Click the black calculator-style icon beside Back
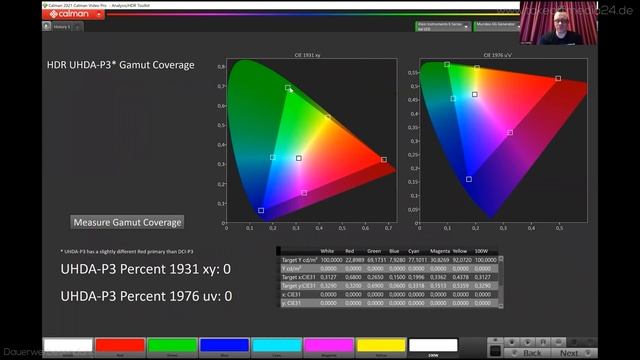The height and width of the screenshot is (360, 640). [495, 351]
